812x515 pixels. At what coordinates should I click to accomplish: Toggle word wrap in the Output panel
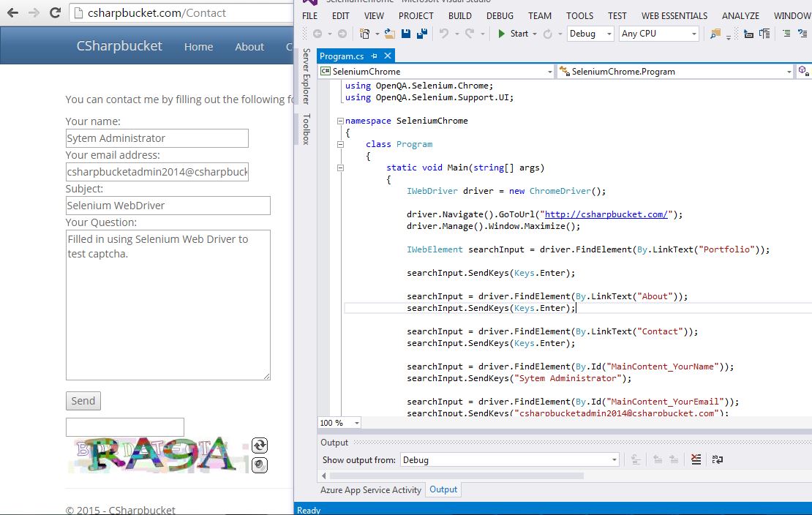tap(717, 459)
